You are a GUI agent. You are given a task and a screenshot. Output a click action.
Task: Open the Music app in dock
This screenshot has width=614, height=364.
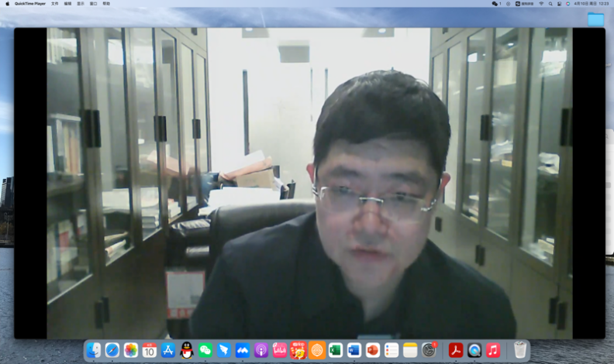click(494, 350)
